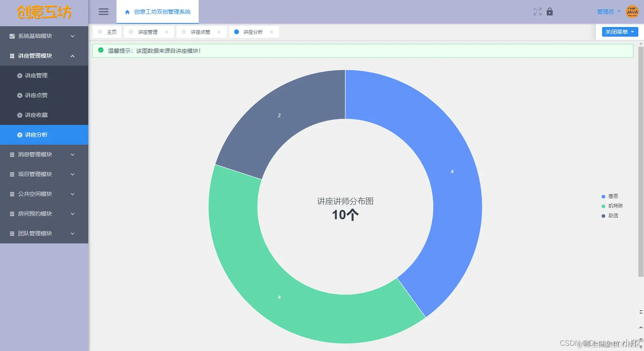This screenshot has width=644, height=351.
Task: Click the 系统基础模块 sidebar icon
Action: (x=12, y=36)
